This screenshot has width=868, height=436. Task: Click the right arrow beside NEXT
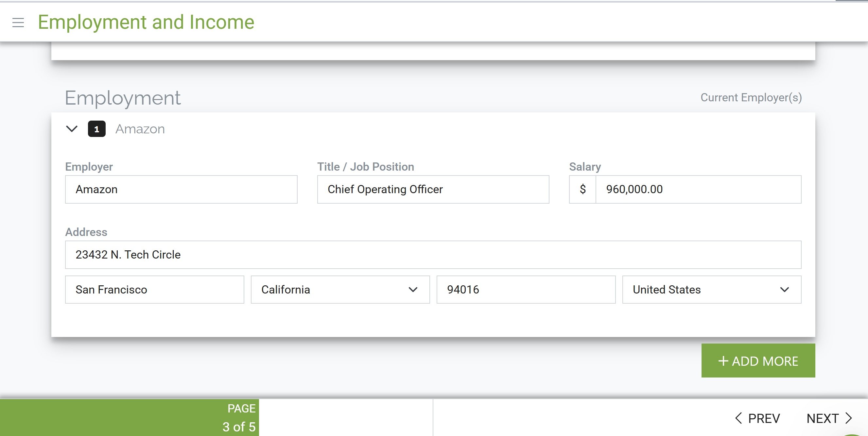[x=849, y=418]
